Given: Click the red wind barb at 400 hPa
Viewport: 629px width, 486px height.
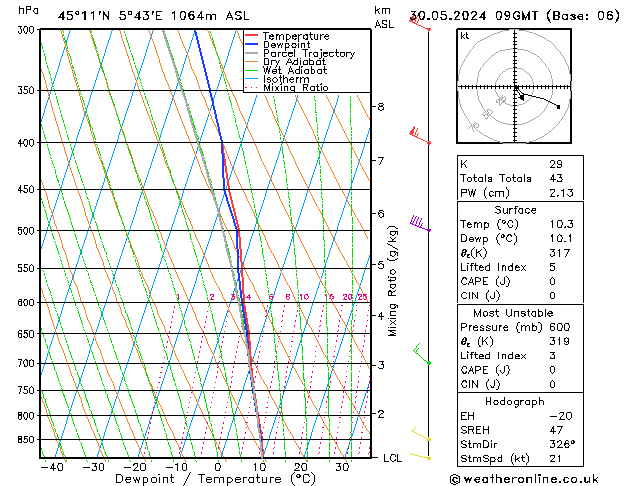Looking at the screenshot, I should pos(420,136).
